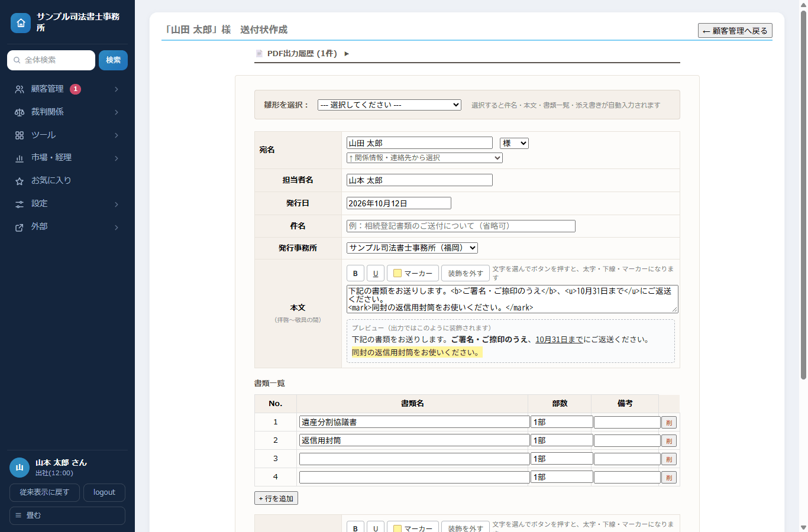Open the 裁判関係 sidebar menu
The width and height of the screenshot is (808, 532).
pos(67,112)
